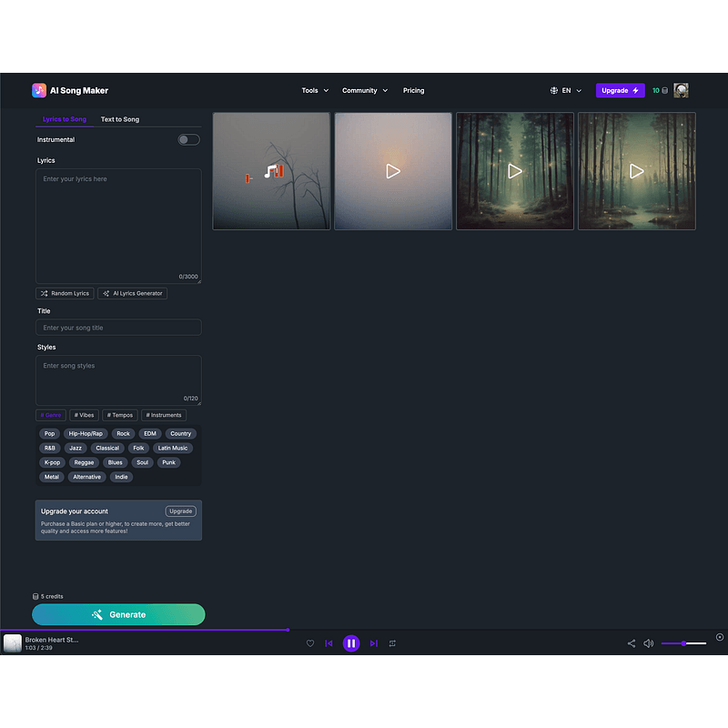Add the Punk genre tag
728x728 pixels.
(x=168, y=462)
